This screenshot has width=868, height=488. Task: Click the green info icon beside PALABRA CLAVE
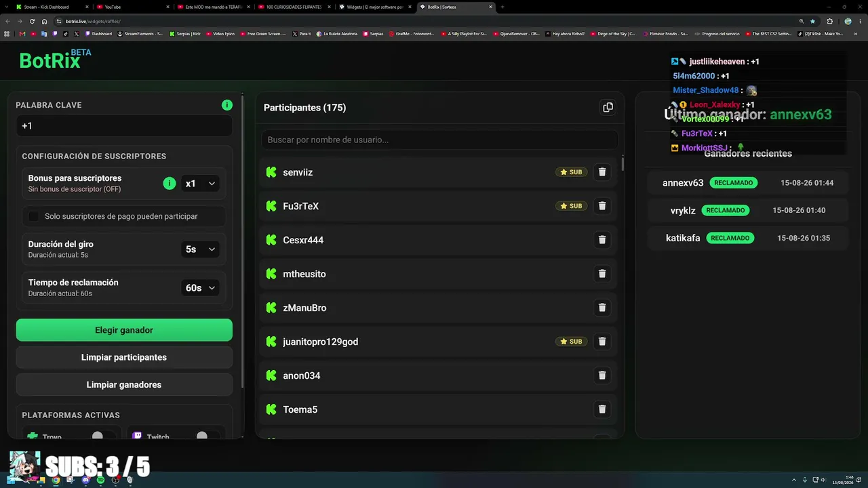click(227, 105)
